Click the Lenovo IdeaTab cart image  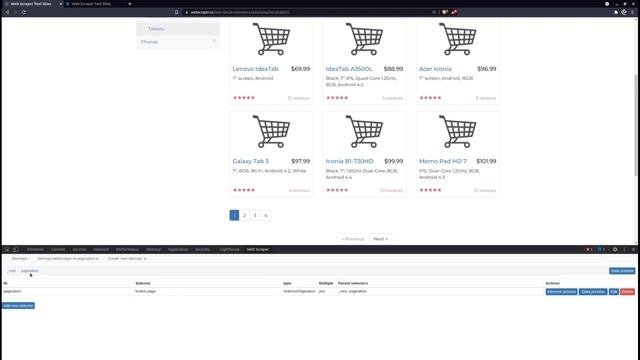[271, 39]
